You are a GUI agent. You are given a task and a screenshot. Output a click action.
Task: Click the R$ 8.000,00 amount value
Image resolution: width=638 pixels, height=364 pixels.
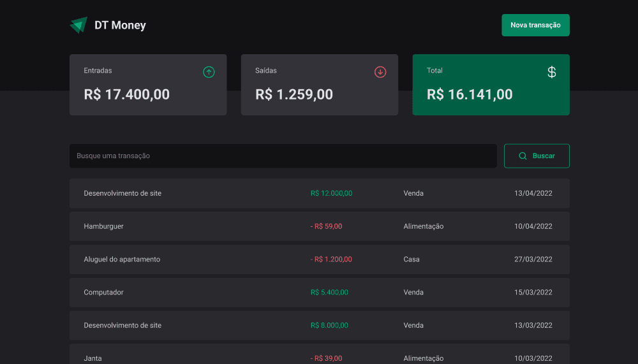click(x=329, y=325)
